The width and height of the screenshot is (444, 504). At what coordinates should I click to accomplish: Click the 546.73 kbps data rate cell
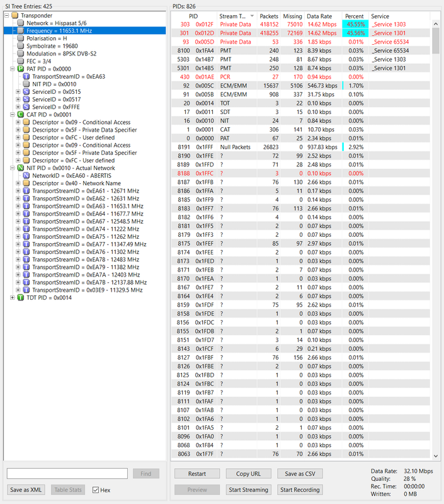[x=322, y=86]
